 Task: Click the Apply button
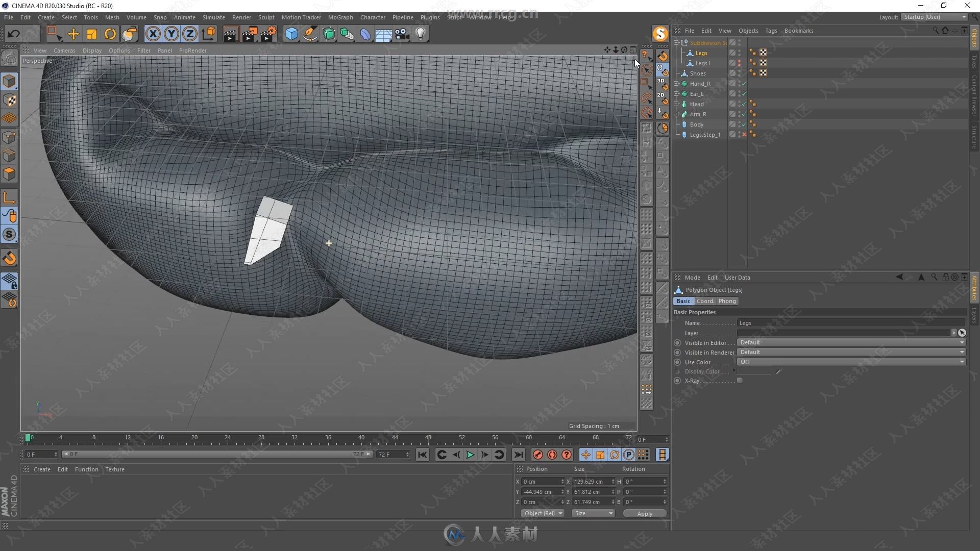(x=645, y=514)
